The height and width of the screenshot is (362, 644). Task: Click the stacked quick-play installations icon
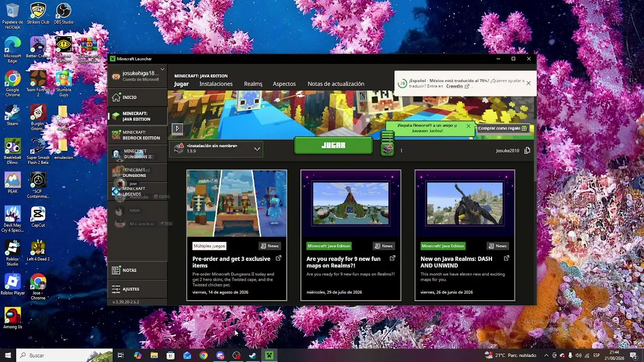(x=387, y=144)
